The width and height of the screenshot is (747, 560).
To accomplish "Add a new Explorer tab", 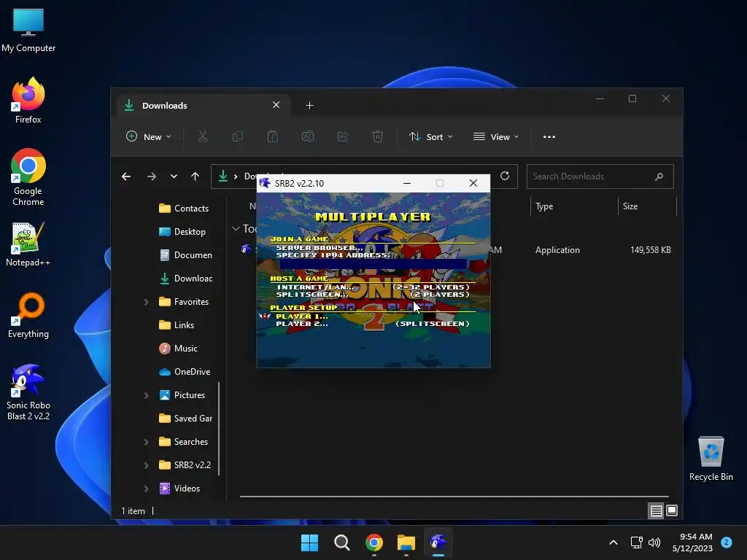I will tap(309, 106).
